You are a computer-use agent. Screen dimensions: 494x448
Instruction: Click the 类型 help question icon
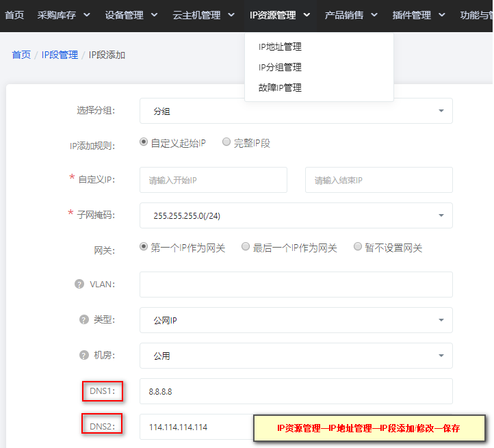(x=83, y=320)
